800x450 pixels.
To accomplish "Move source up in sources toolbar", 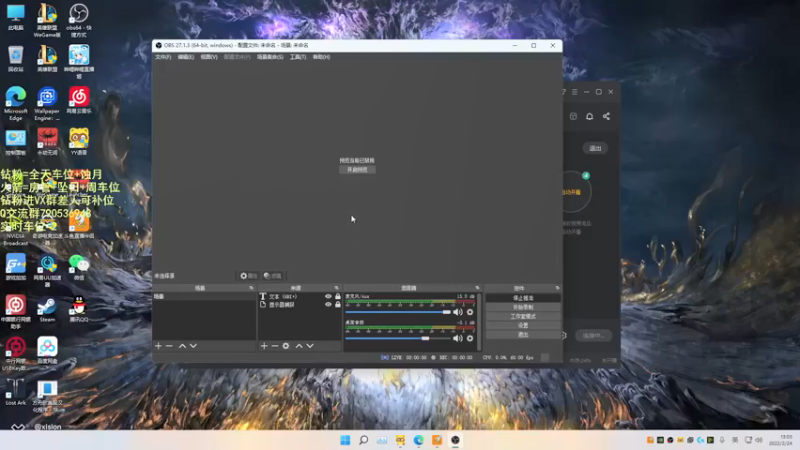I will click(299, 346).
